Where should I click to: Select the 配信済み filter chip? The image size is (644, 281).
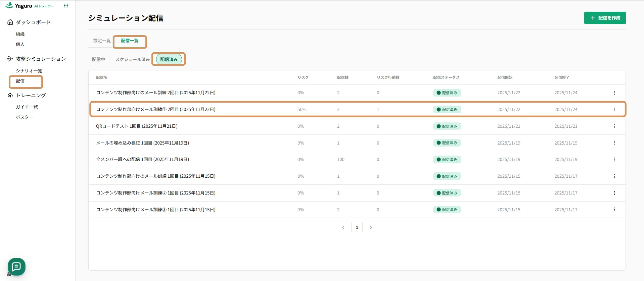click(169, 59)
